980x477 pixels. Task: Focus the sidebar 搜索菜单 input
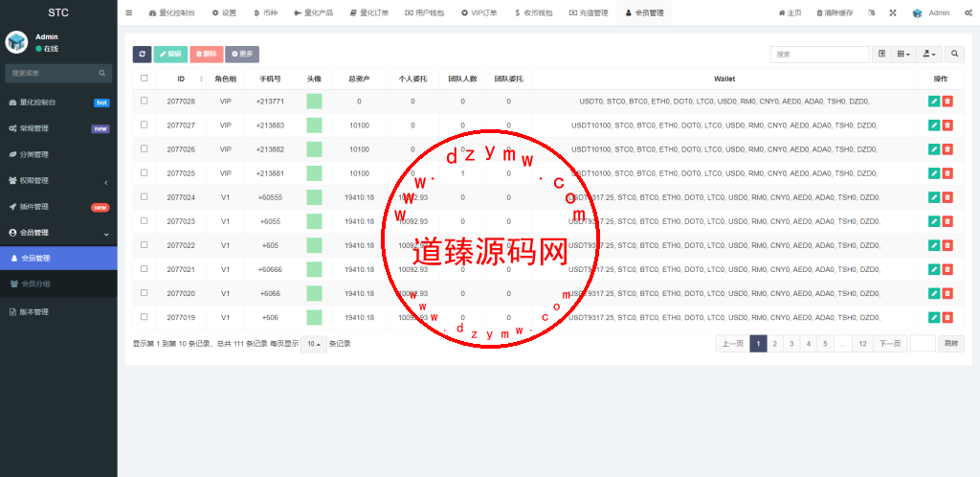(x=52, y=73)
